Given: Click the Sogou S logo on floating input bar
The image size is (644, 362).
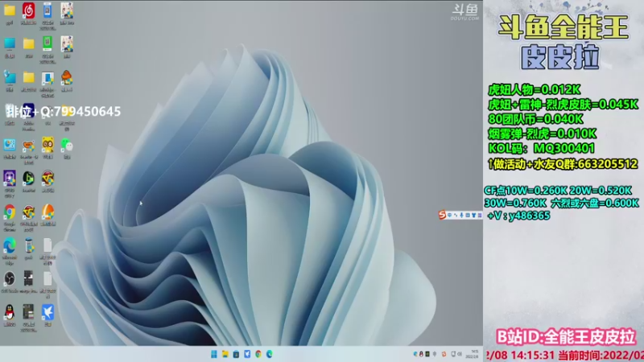Looking at the screenshot, I should coord(442,215).
